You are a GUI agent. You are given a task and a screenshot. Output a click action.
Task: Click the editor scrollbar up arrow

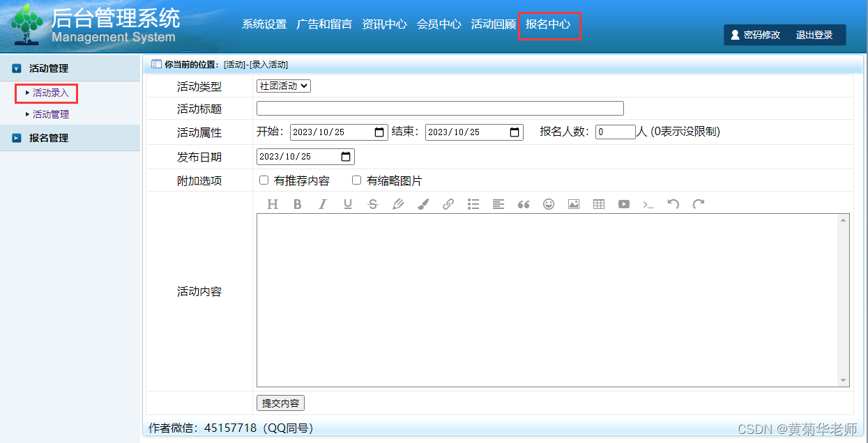click(844, 220)
